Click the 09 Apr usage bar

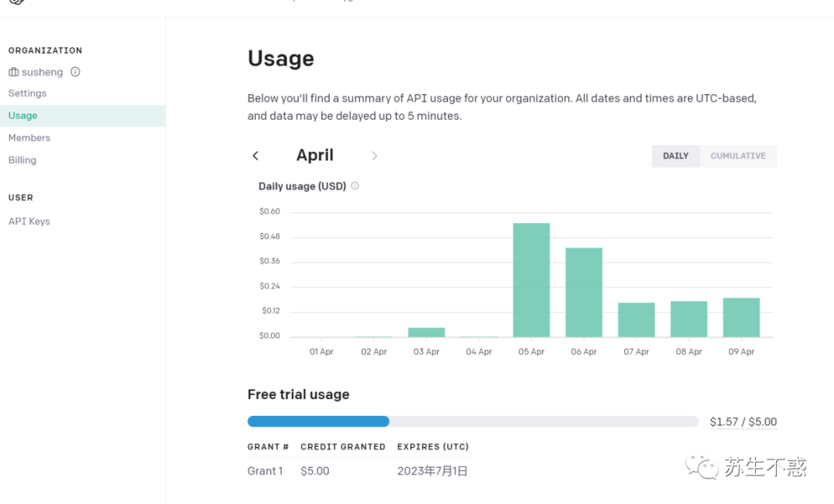click(x=741, y=317)
